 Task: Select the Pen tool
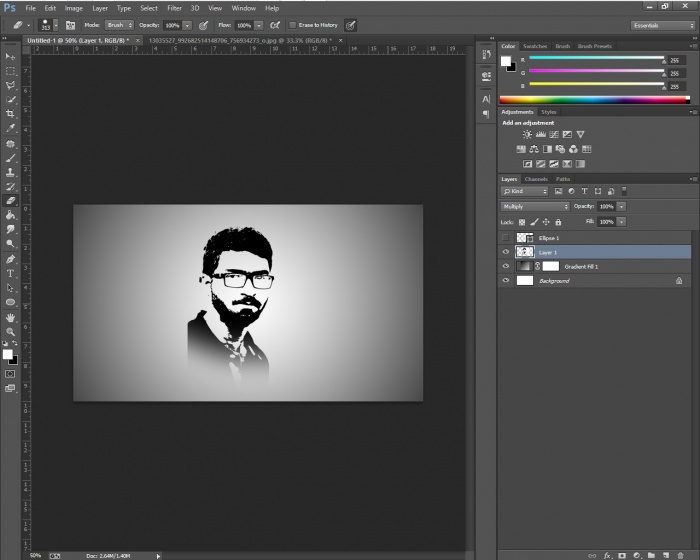click(11, 258)
